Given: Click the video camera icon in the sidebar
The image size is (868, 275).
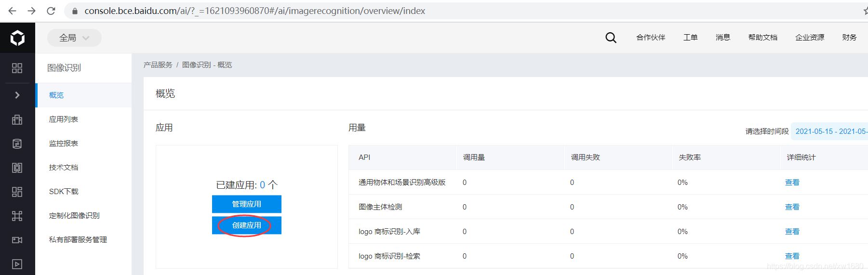Looking at the screenshot, I should (x=17, y=240).
